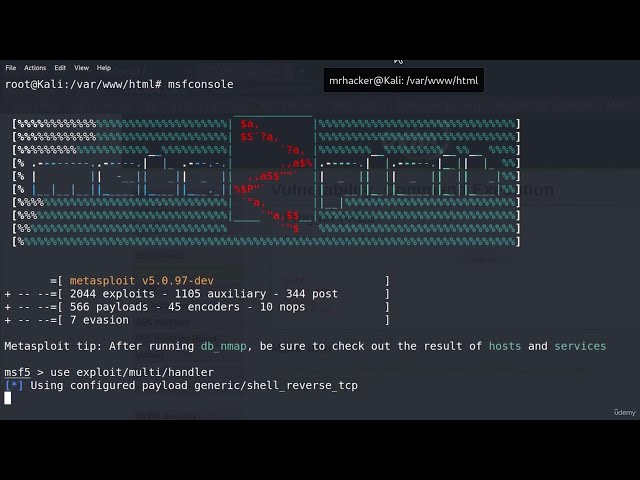Click the highlighted 'db_nmap' word

[x=224, y=346]
